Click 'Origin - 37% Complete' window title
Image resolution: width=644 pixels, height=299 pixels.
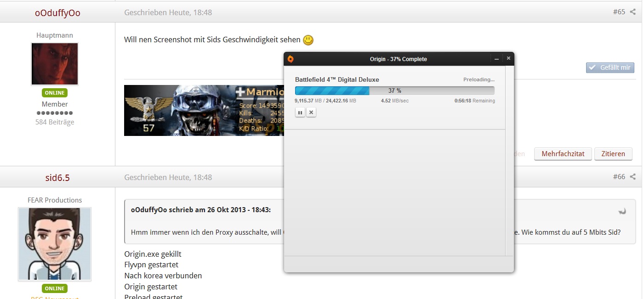pyautogui.click(x=399, y=59)
